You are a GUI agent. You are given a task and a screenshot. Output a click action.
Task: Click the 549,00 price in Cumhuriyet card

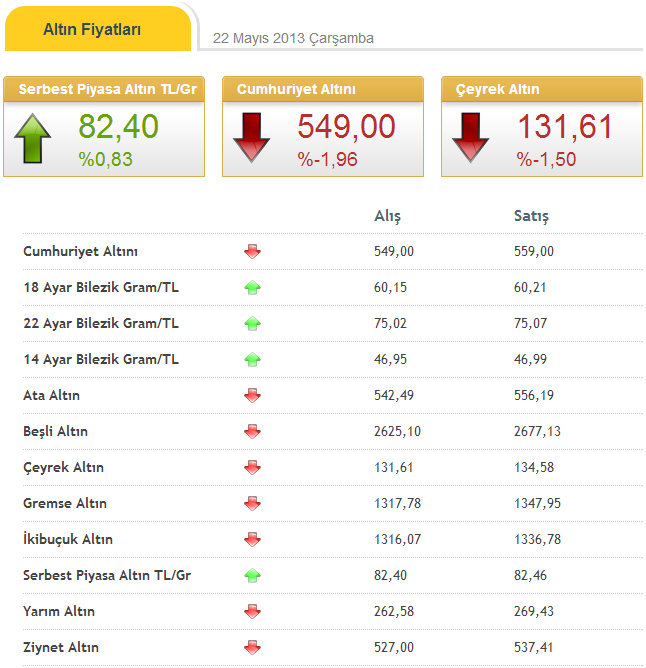pos(346,127)
